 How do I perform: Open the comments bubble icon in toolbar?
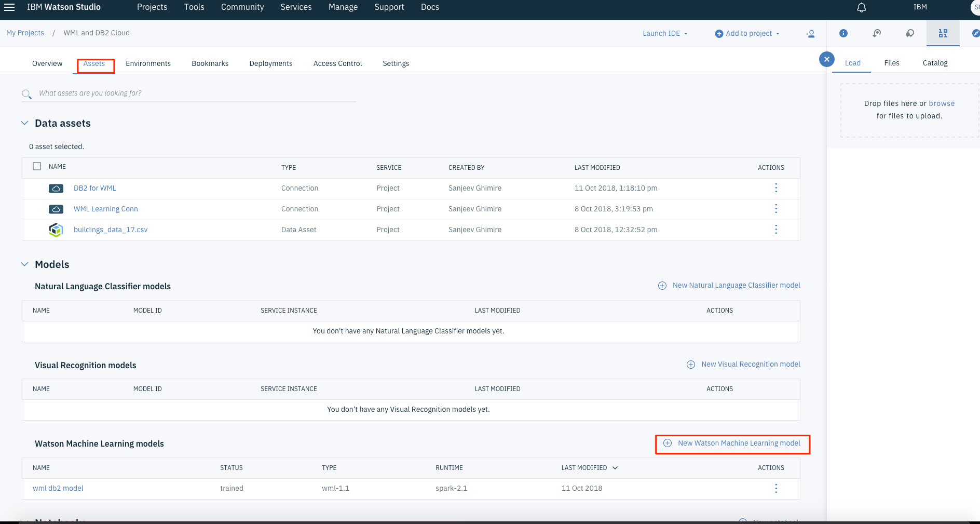(x=910, y=33)
